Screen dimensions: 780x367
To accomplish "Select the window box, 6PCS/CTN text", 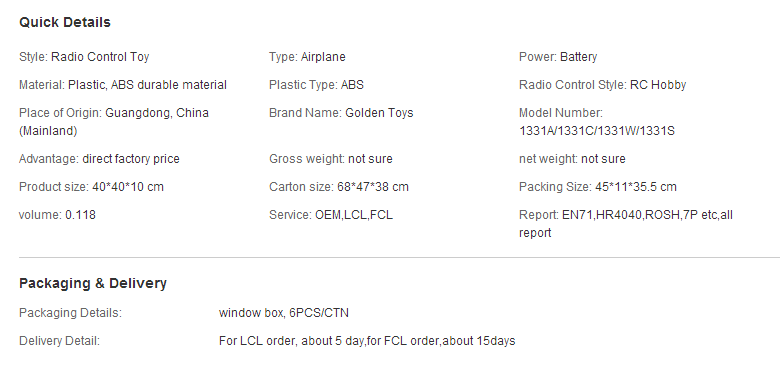I will point(284,313).
